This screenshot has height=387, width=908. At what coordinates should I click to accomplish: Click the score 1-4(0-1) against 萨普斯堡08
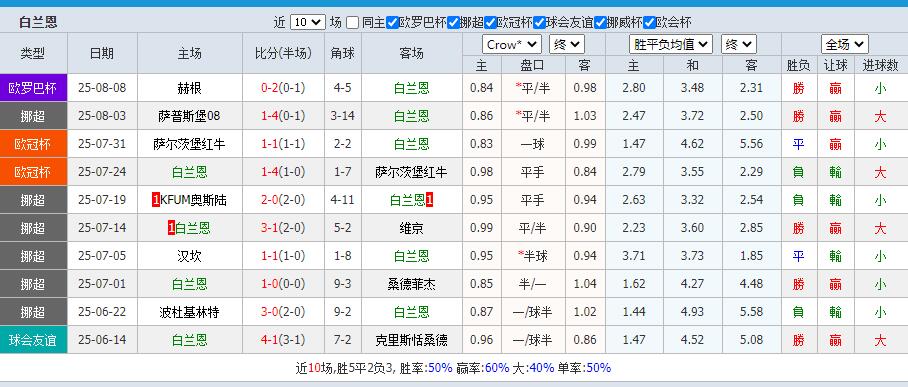(283, 116)
